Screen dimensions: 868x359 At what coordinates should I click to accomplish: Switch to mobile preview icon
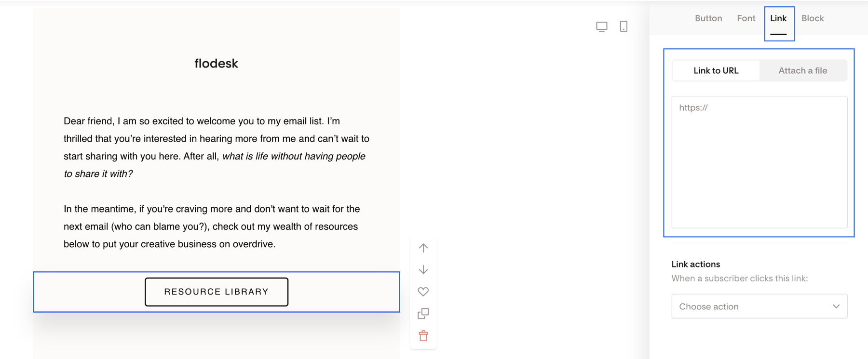click(x=624, y=27)
